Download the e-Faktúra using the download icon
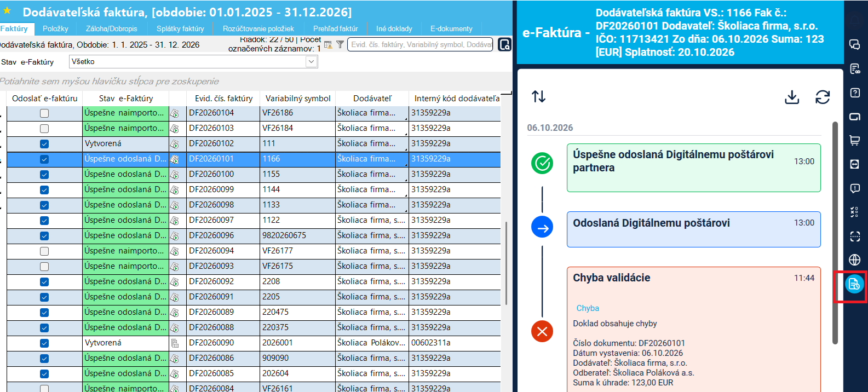 792,97
